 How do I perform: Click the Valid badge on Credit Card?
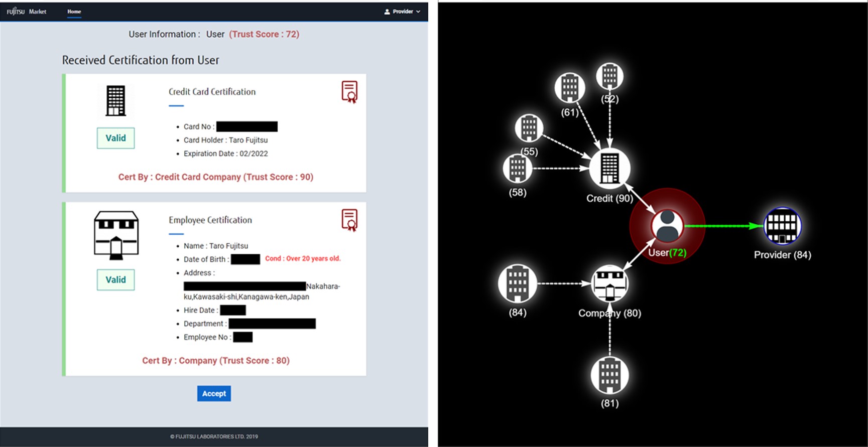pos(115,138)
